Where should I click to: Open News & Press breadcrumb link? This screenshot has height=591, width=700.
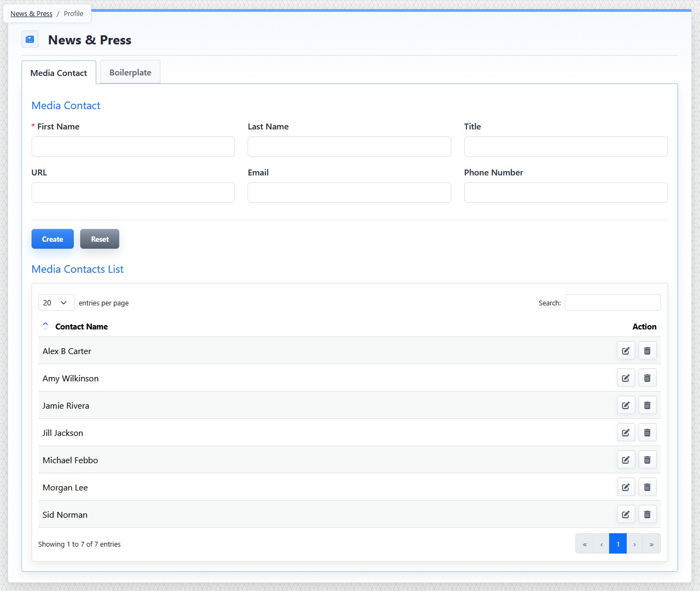(32, 13)
